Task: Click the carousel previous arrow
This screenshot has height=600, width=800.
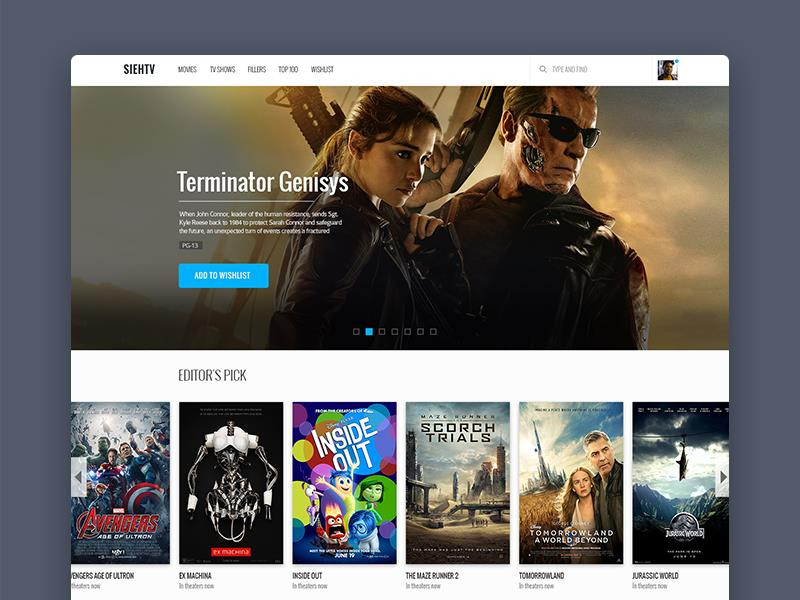Action: (x=79, y=477)
